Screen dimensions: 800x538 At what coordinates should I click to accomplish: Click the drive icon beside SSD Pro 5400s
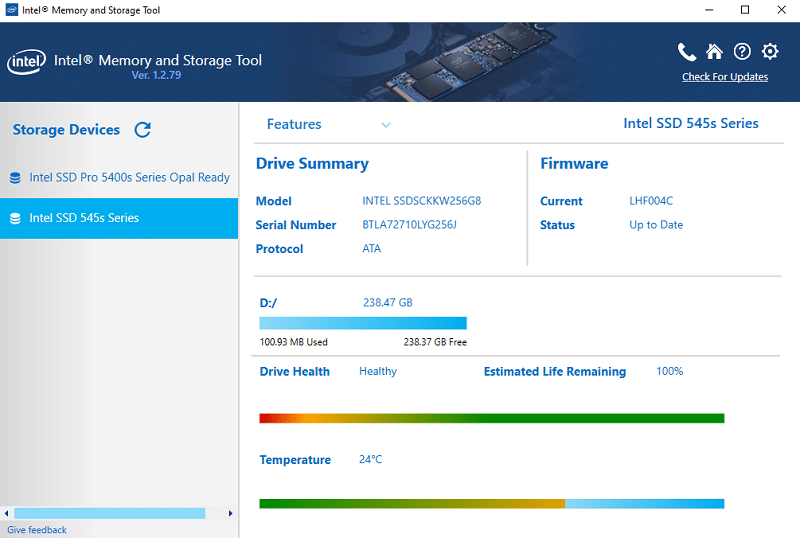[15, 178]
